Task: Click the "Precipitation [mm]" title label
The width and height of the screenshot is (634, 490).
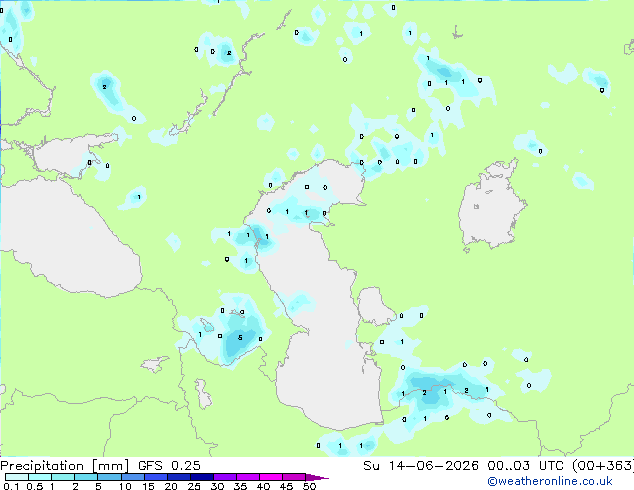Action: point(65,466)
